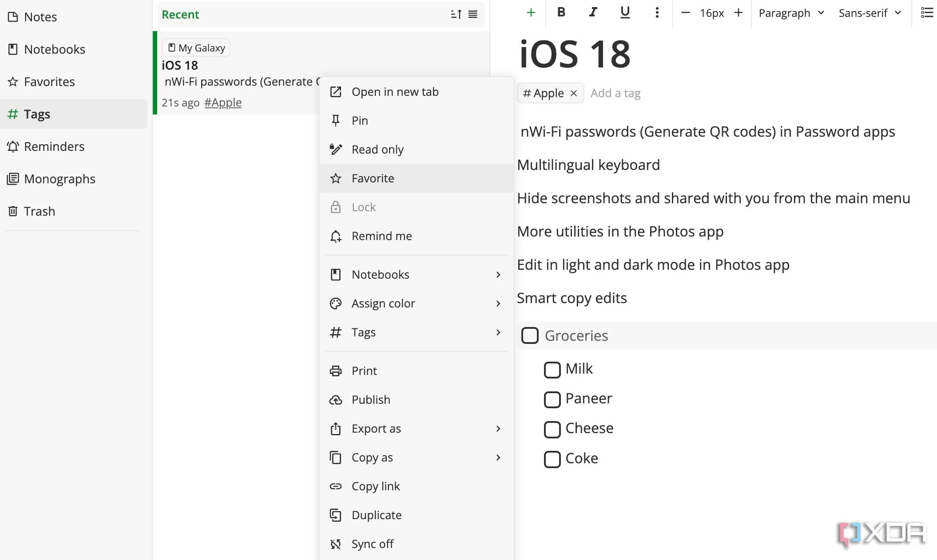This screenshot has height=560, width=937.
Task: Open Trash in the sidebar
Action: click(73, 211)
